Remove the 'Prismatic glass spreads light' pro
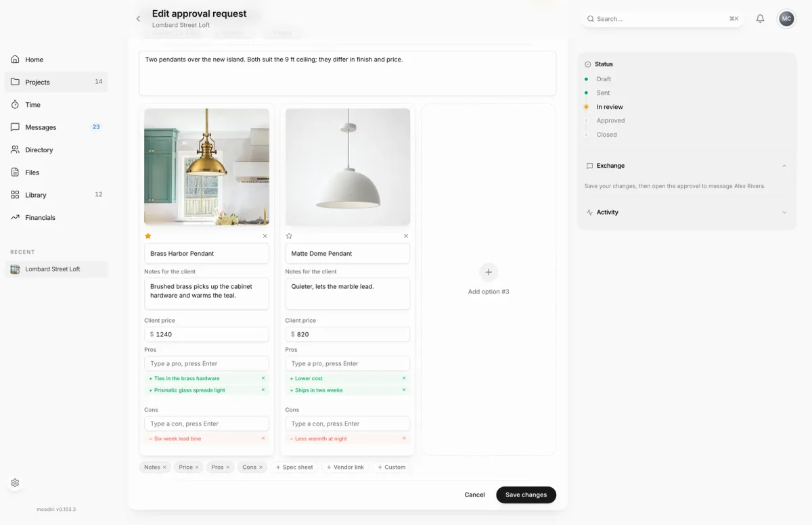The width and height of the screenshot is (812, 525). pyautogui.click(x=263, y=390)
